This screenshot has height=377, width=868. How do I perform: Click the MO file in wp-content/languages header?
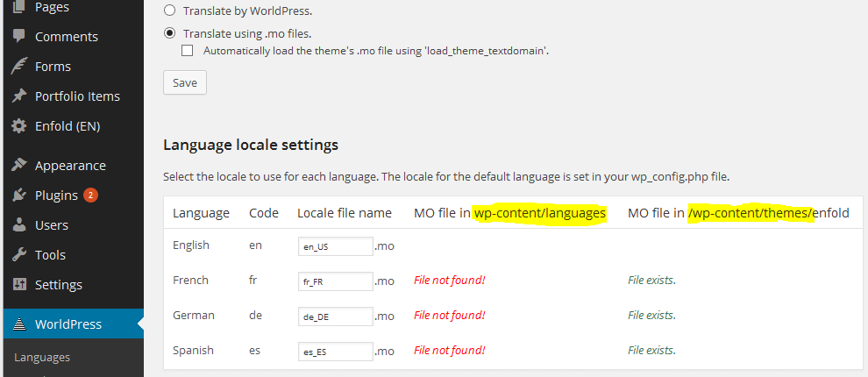point(509,213)
